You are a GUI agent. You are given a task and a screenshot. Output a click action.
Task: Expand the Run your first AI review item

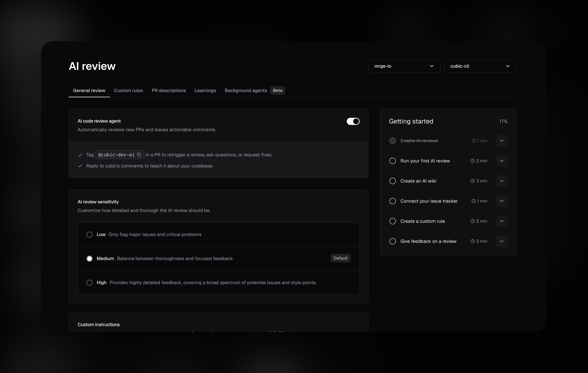coord(502,161)
